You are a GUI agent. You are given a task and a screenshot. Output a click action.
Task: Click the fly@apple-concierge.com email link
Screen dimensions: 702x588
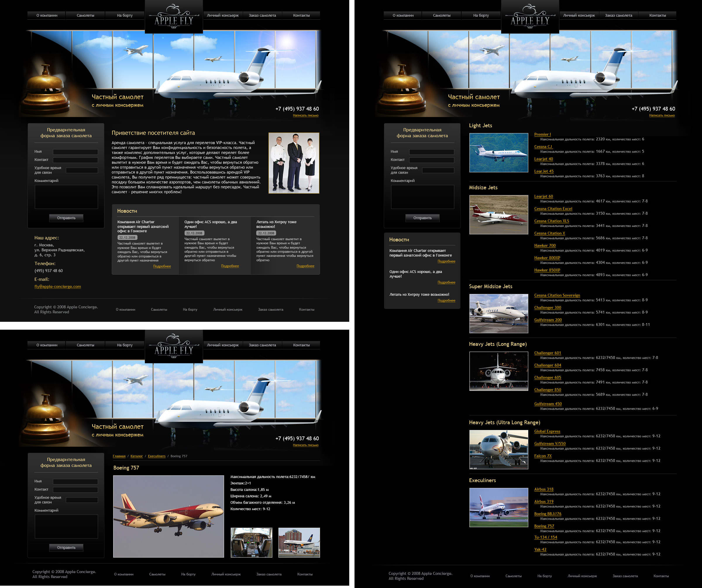(x=58, y=286)
